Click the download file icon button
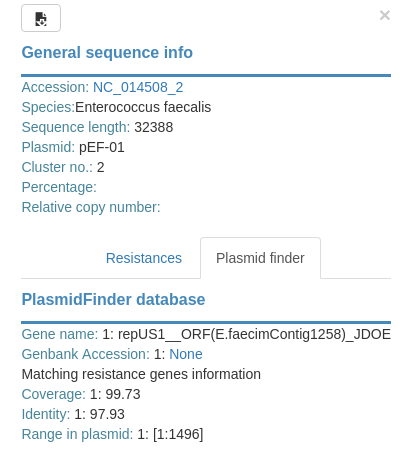The image size is (419, 451). 41,18
